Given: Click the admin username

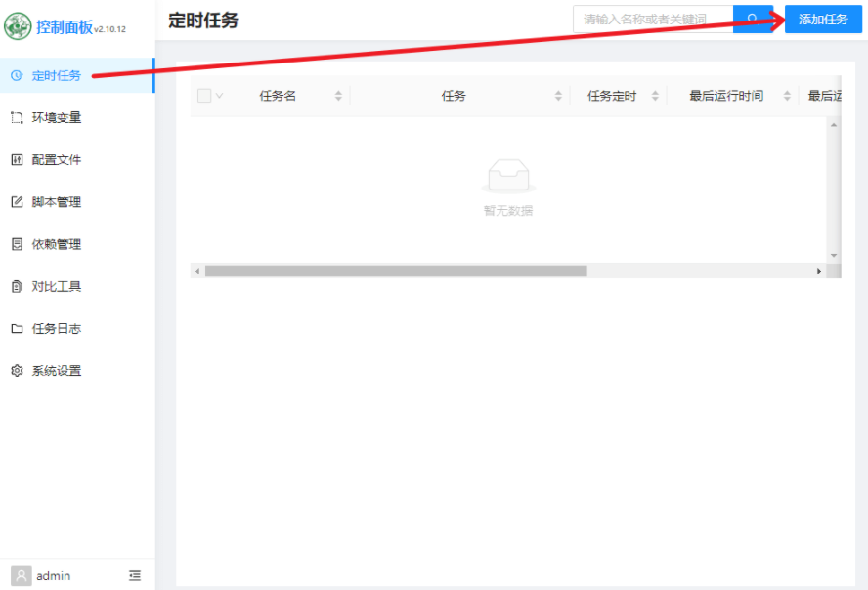Looking at the screenshot, I should click(x=53, y=576).
